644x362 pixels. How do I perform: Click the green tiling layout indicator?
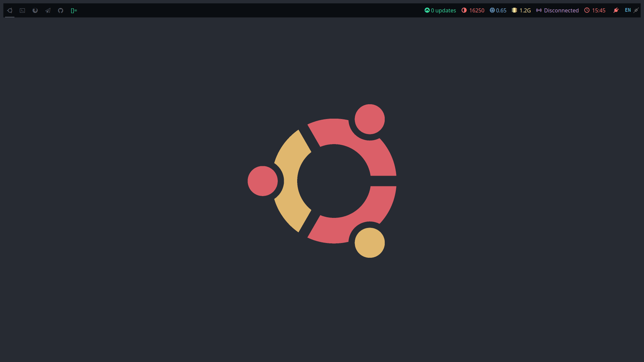pos(74,11)
